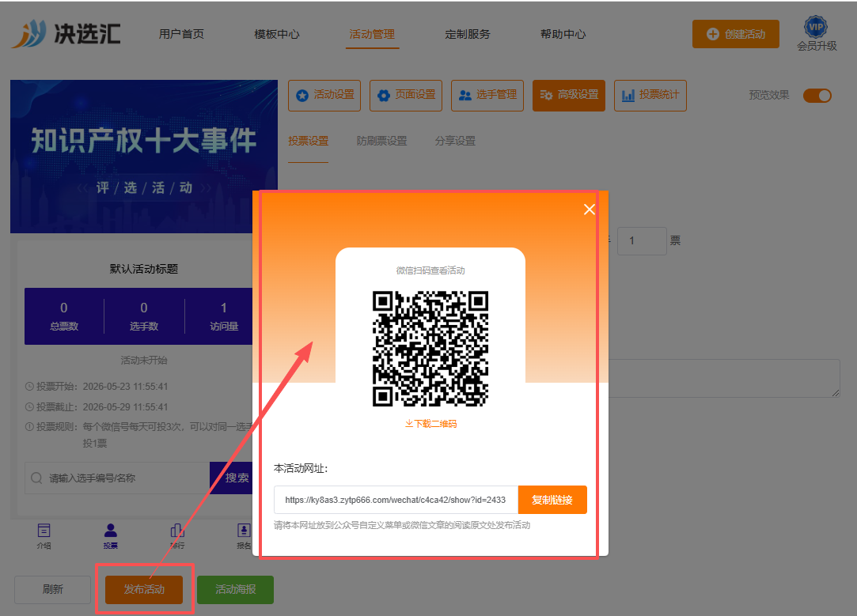Switch to the 分享设置 tab
Viewport: 857px width, 616px height.
coord(455,141)
